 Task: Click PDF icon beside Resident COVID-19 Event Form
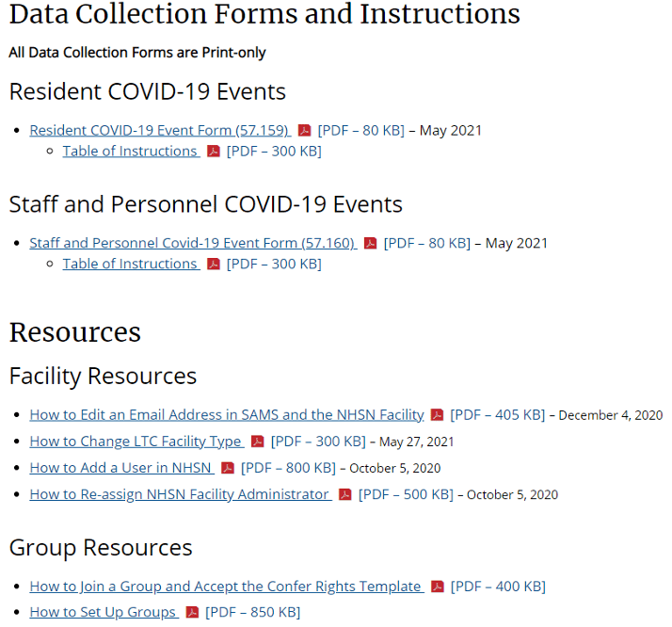coord(304,131)
